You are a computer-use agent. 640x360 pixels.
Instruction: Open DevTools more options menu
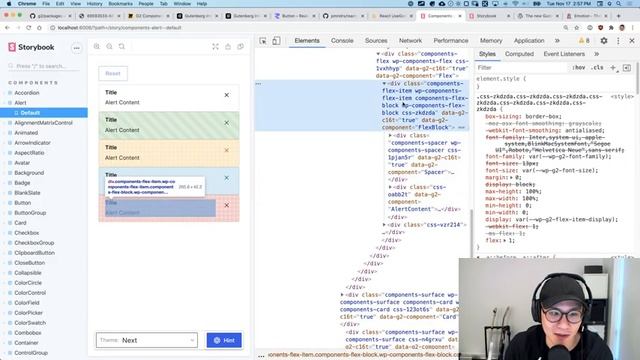(x=618, y=41)
